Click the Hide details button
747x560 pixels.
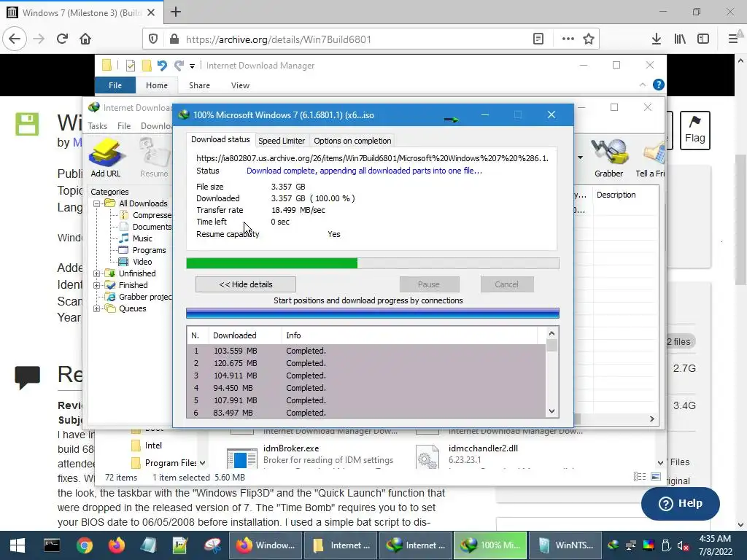click(245, 284)
